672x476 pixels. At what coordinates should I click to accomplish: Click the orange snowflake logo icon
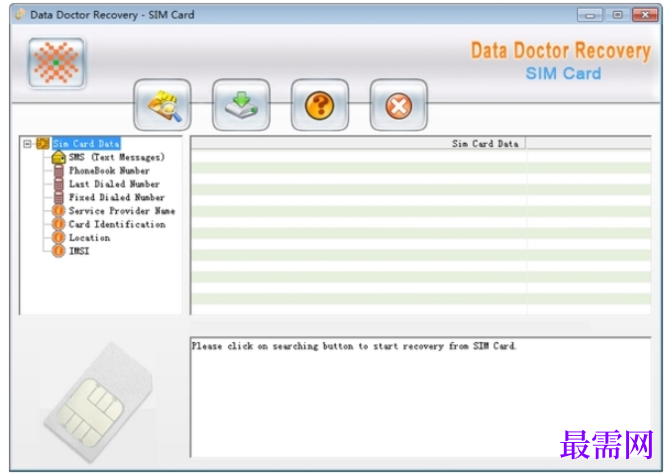(56, 63)
